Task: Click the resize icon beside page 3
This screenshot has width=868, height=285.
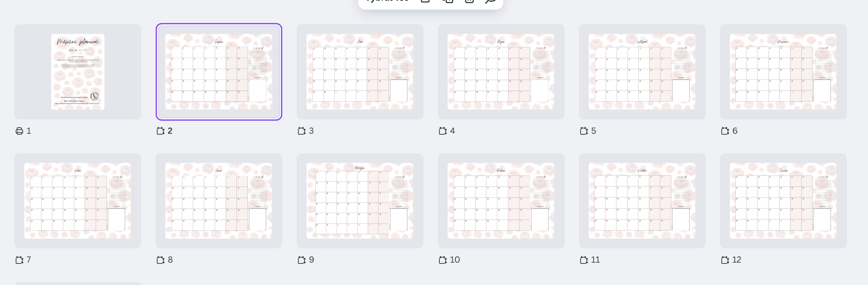Action: coord(302,131)
